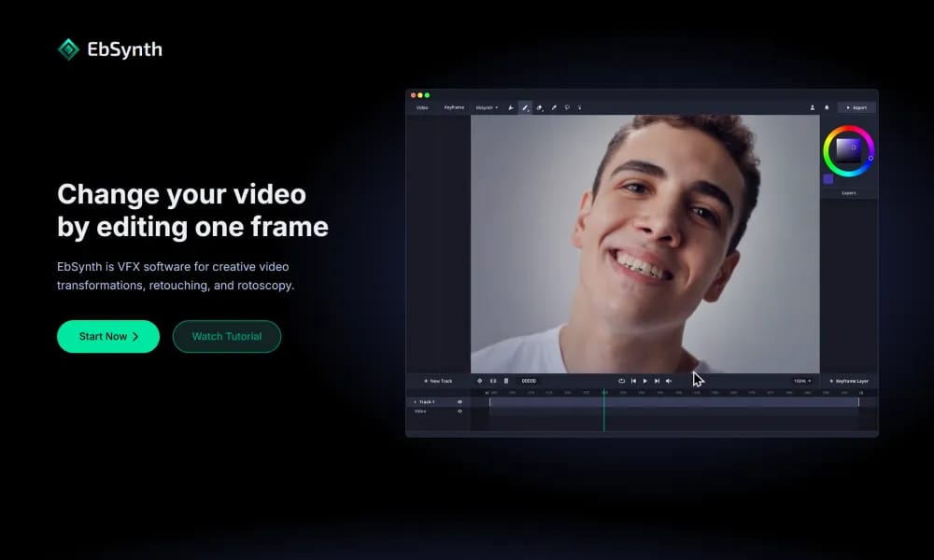Click the add keyframe diamond icon
Image resolution: width=934 pixels, height=560 pixels.
click(x=479, y=381)
